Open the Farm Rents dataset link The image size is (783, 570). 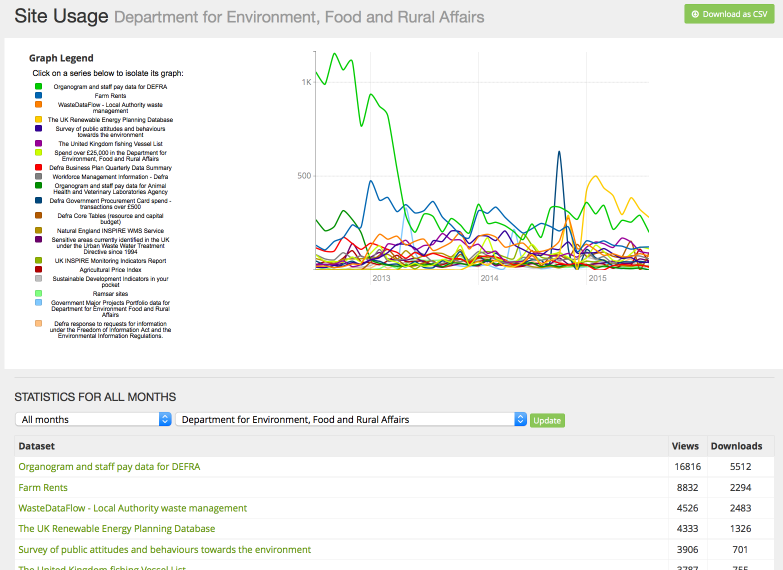tap(43, 488)
